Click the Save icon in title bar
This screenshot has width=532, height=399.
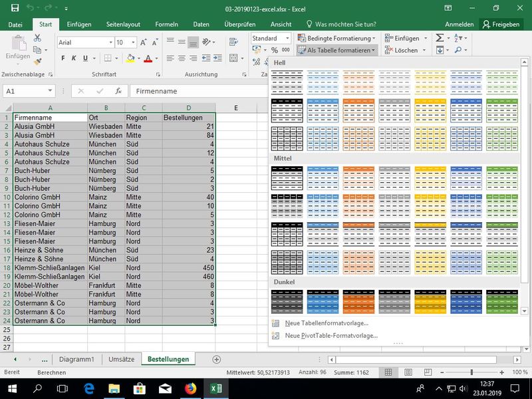(15, 8)
